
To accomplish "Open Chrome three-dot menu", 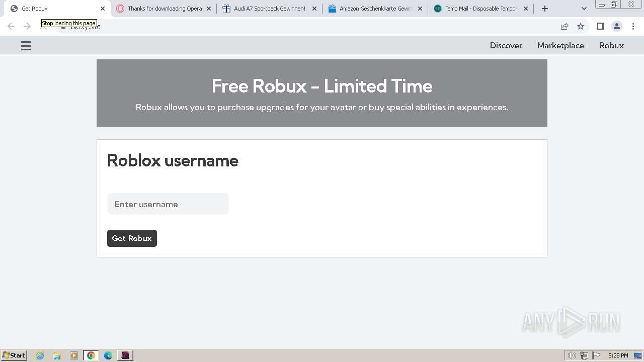I will click(633, 26).
